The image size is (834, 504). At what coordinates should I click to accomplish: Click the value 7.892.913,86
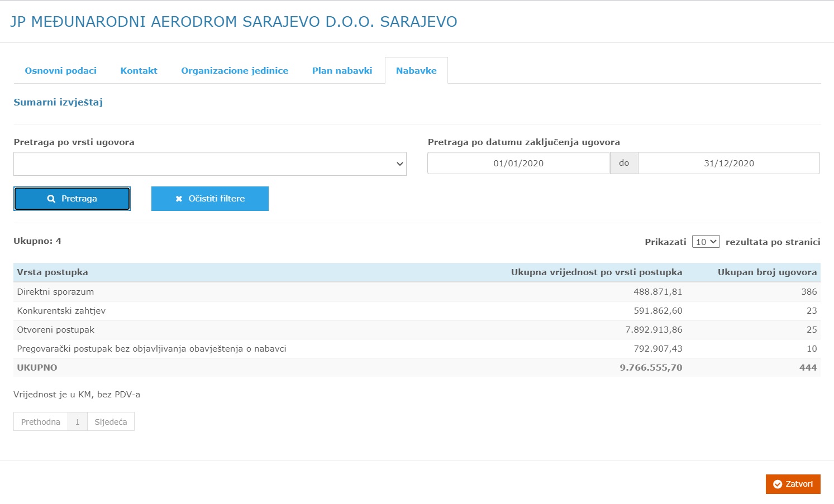tap(654, 330)
